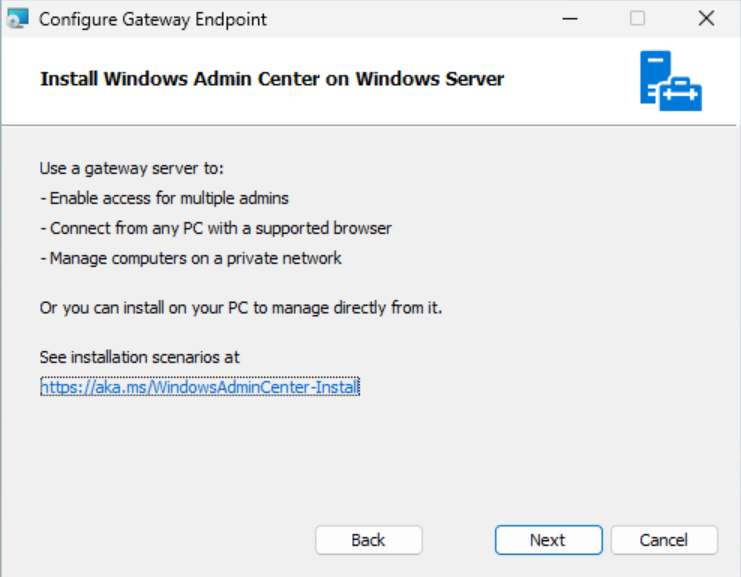Click the 'Use a gateway server to:' text
This screenshot has height=577, width=741.
pyautogui.click(x=131, y=169)
